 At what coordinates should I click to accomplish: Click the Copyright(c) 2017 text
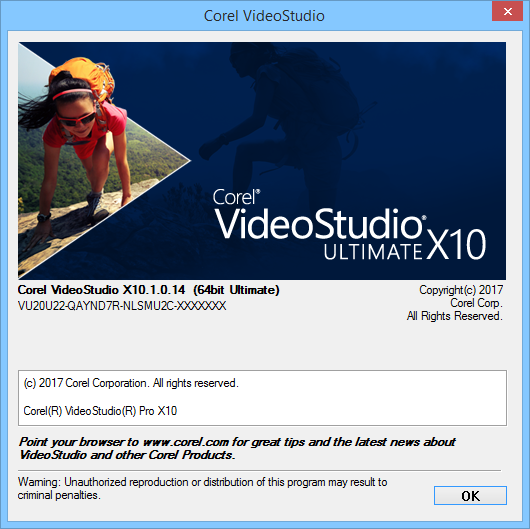[x=461, y=290]
